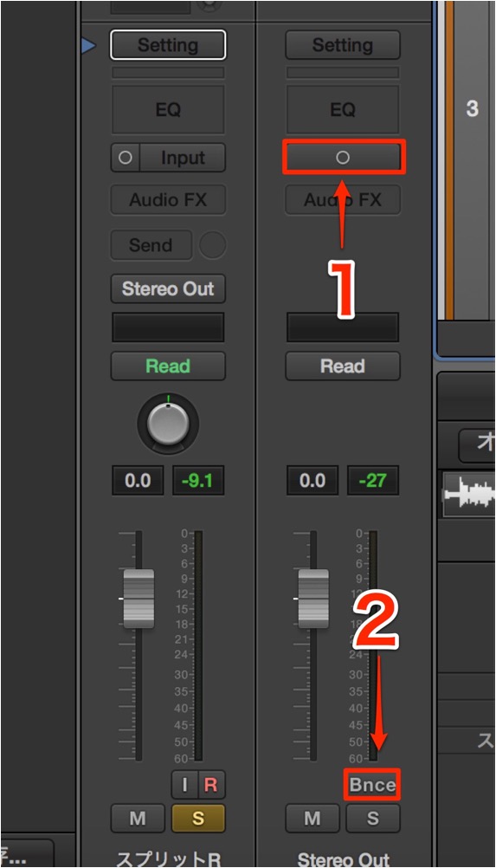Mute the スプリットR channel
Screen dimensions: 496x868
(138, 818)
